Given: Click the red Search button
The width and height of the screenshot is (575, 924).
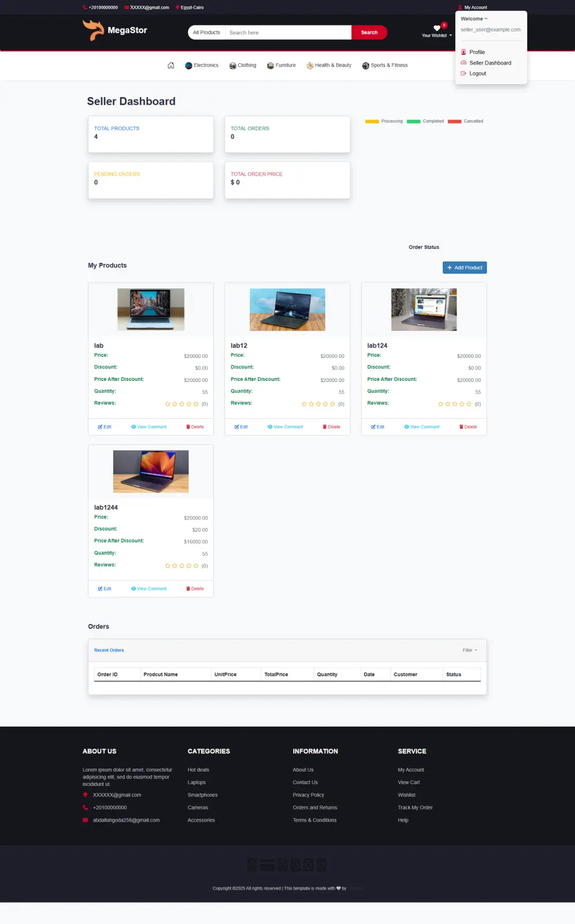Looking at the screenshot, I should tap(369, 33).
